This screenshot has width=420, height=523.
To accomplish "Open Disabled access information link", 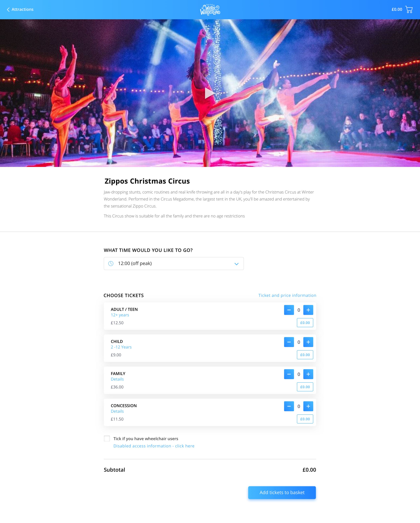I will 154,446.
